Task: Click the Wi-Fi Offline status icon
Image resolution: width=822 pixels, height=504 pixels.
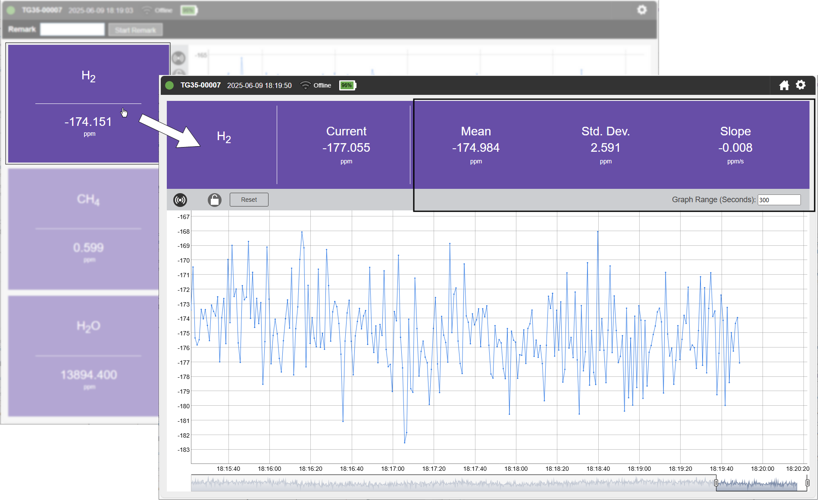Action: pyautogui.click(x=305, y=85)
